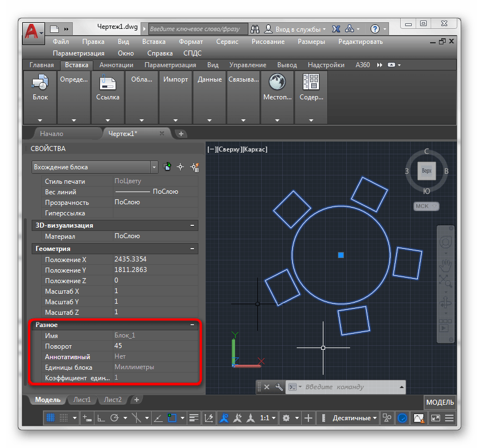Click the Full Navigation Wheel icon
This screenshot has width=479, height=448.
(446, 243)
